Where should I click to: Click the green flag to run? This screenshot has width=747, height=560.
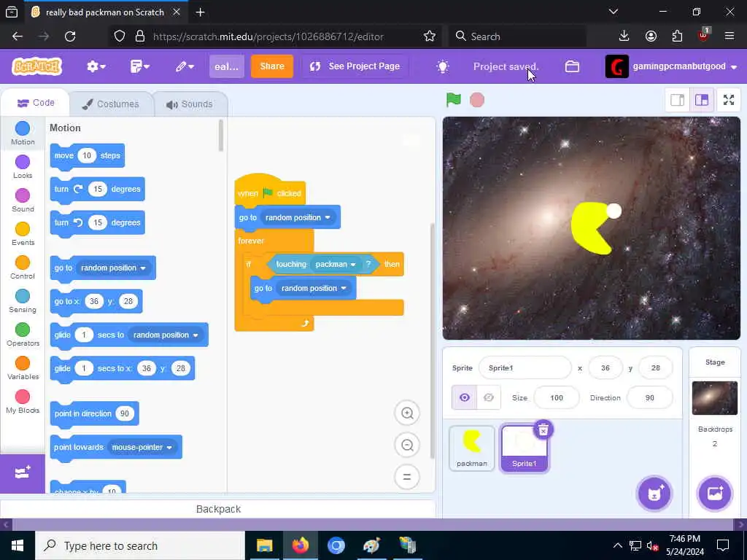[x=454, y=99]
